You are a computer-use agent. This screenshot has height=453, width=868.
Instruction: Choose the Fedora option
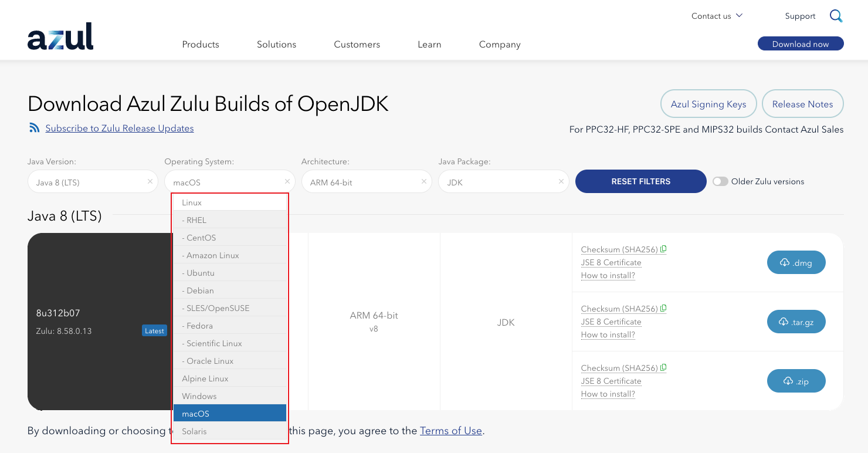click(230, 326)
